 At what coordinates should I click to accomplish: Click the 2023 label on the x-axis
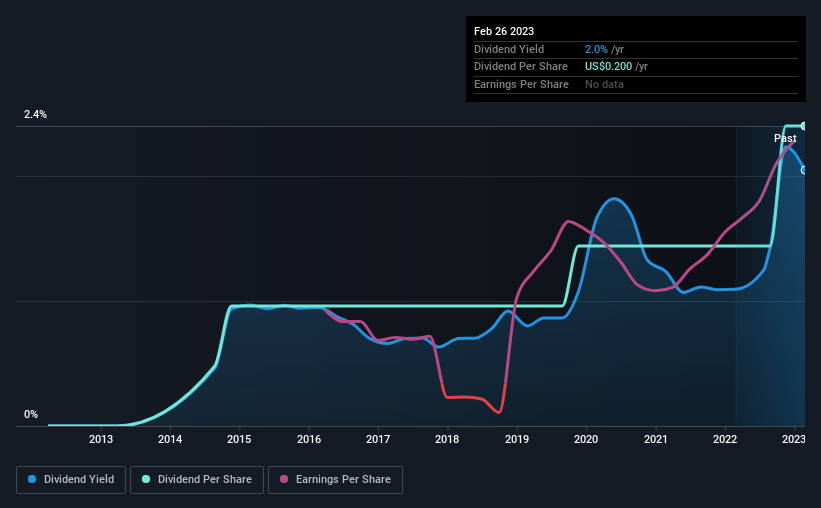(793, 439)
